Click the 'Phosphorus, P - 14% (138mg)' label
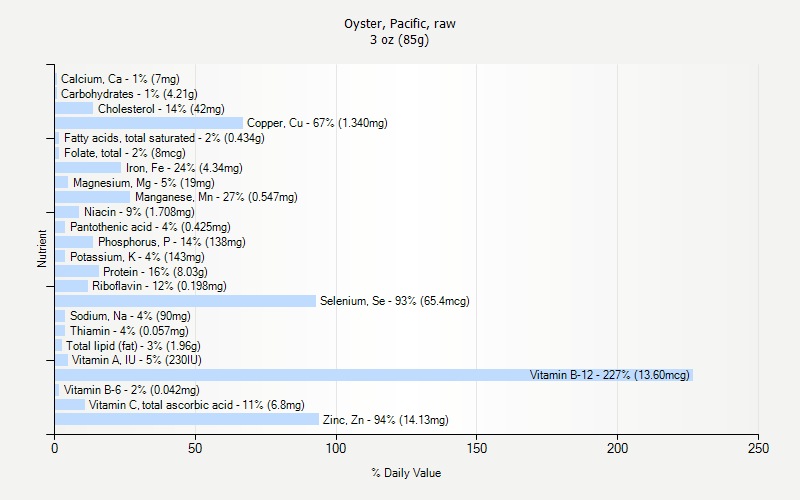 (172, 242)
